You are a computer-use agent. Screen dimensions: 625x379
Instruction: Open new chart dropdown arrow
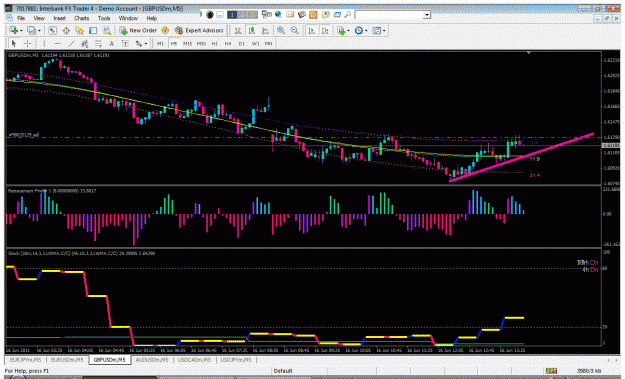[x=21, y=31]
